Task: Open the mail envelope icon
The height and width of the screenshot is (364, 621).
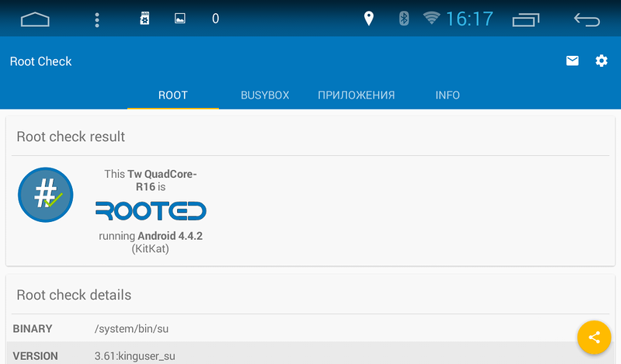Action: coord(572,61)
